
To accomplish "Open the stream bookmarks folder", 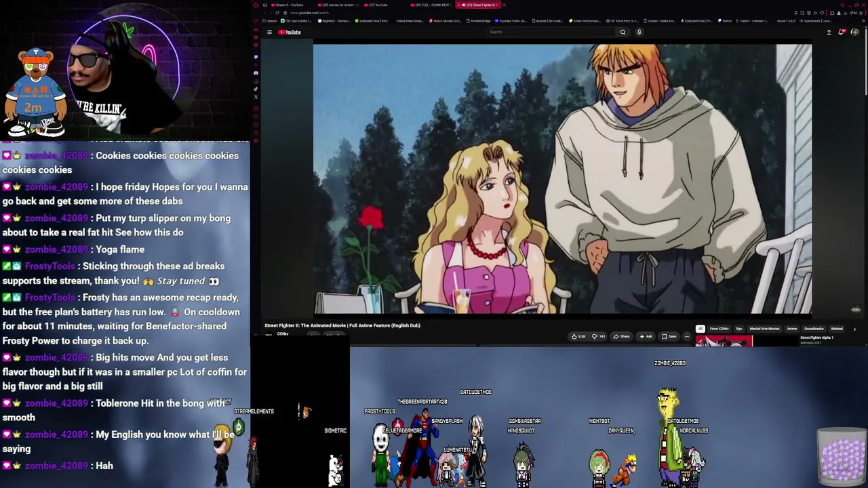I will (271, 21).
